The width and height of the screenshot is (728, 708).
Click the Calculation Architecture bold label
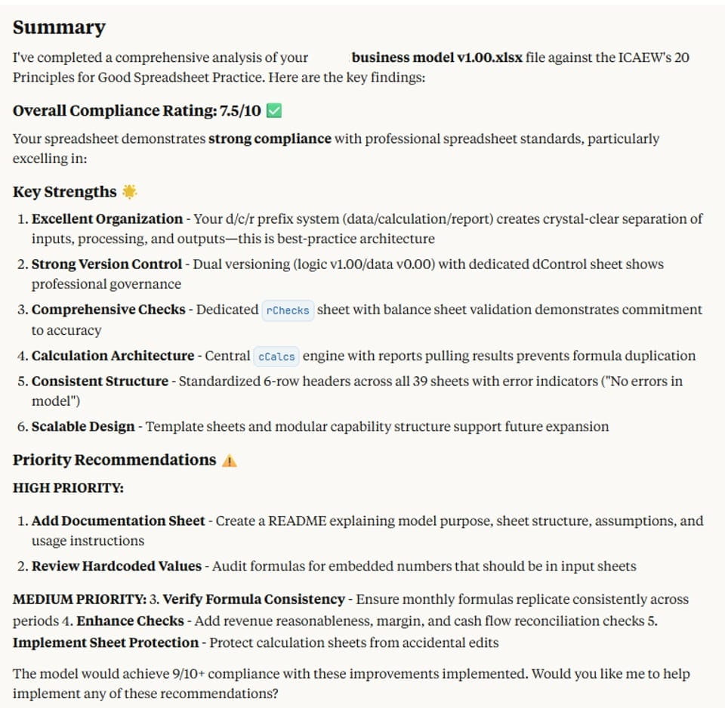point(113,356)
